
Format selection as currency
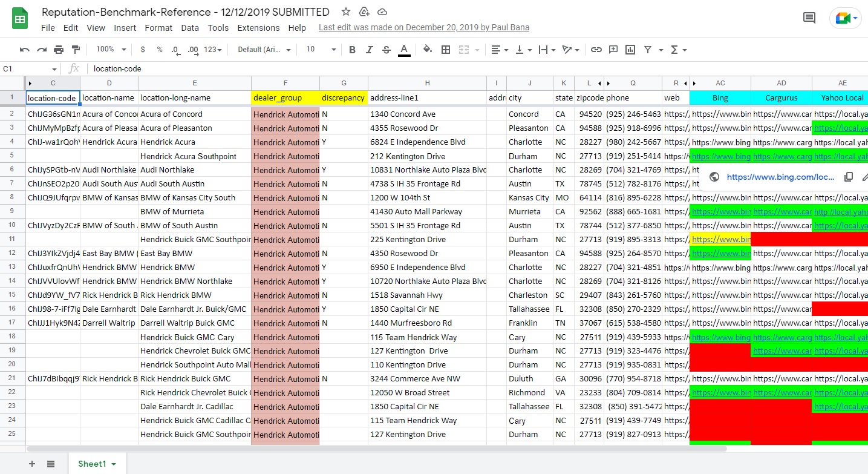coord(143,50)
